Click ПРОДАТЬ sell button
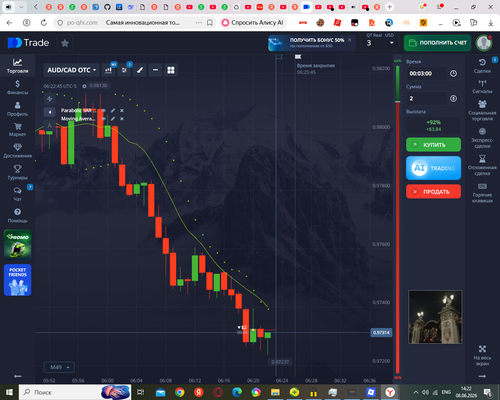Screen dimensions: 500x400 click(x=433, y=192)
